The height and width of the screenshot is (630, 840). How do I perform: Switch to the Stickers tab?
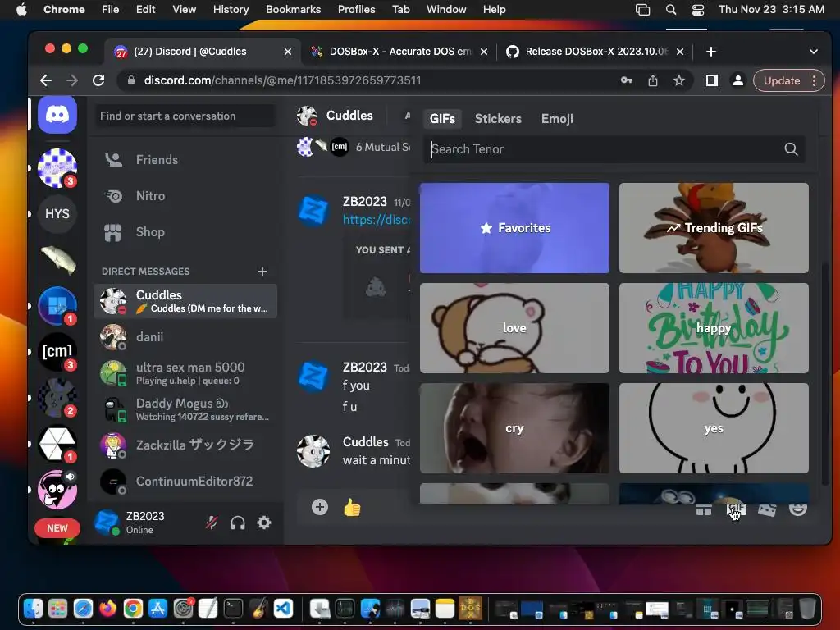(498, 119)
